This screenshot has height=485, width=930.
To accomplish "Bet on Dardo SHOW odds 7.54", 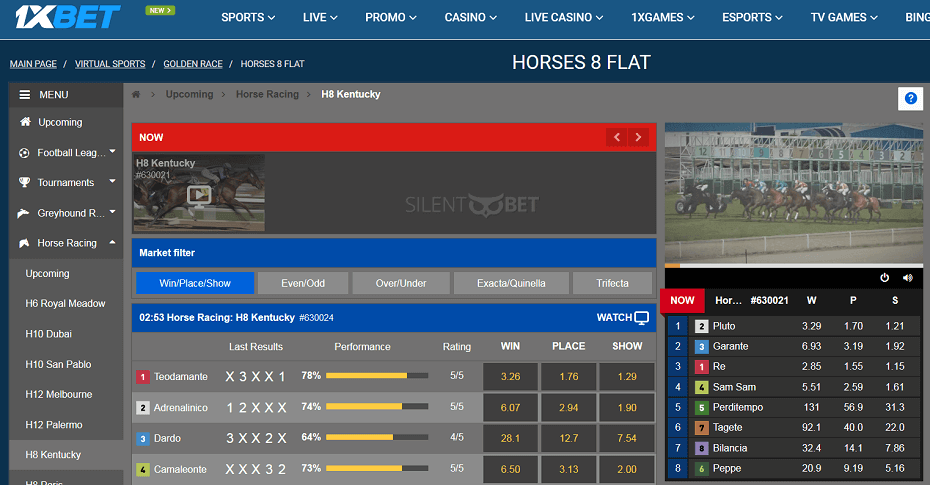I will click(x=627, y=438).
